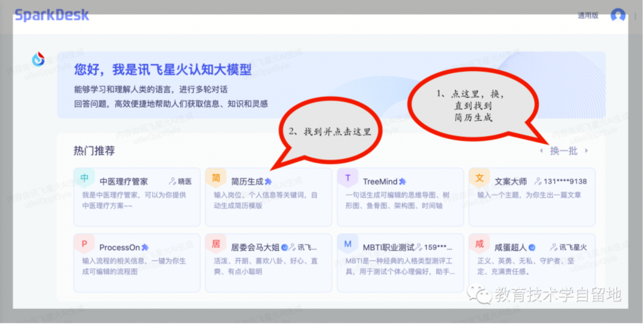Screen dimensions: 644x324
Task: Click MBTI description text 人格类型测评工具
Action: pyautogui.click(x=400, y=266)
